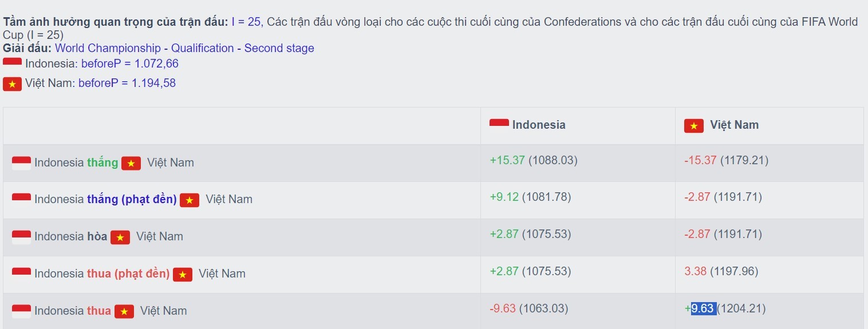868x329 pixels.
Task: Click Indonesia flag in 'thua (phạt đền)' row
Action: 21,274
